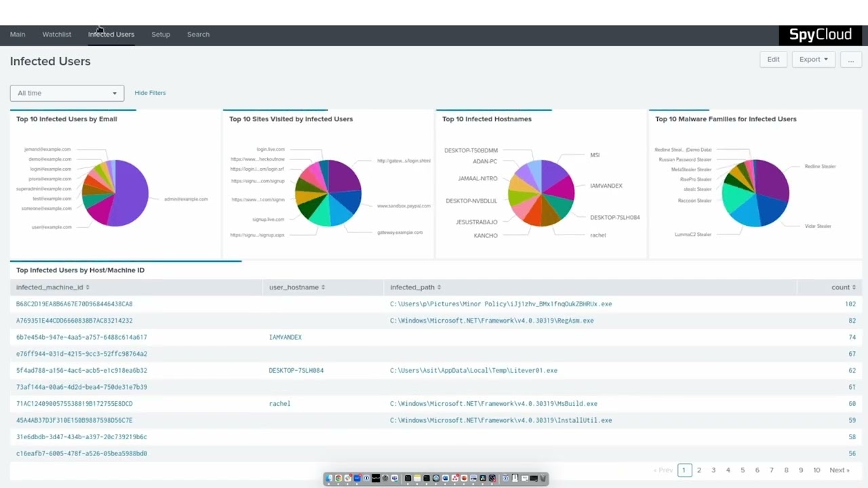Image resolution: width=868 pixels, height=488 pixels.
Task: Open Google Chrome from the dock
Action: point(338,478)
